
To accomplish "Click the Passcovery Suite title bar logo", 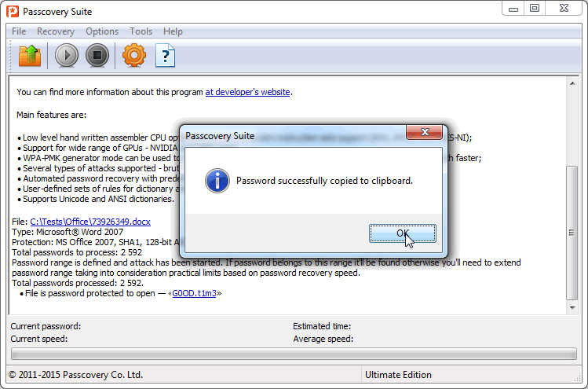I will tap(13, 12).
